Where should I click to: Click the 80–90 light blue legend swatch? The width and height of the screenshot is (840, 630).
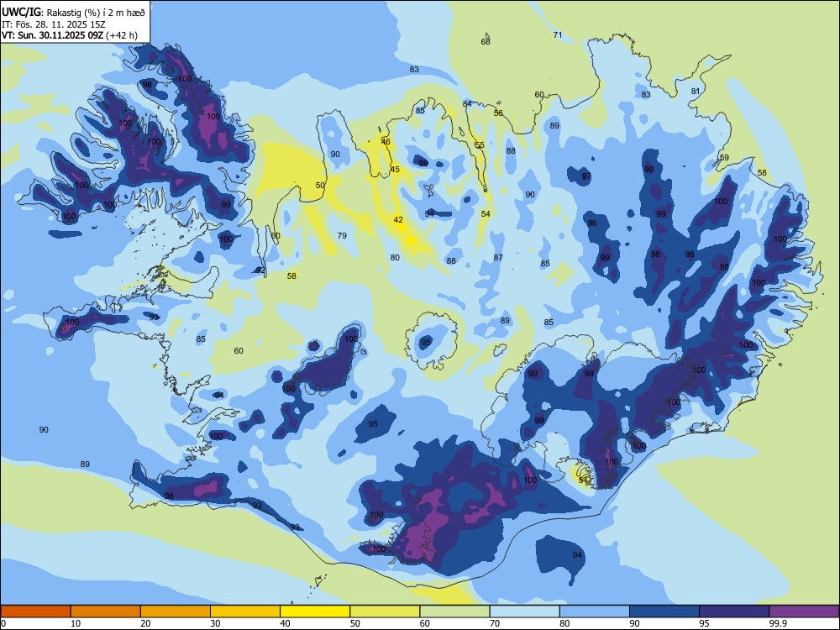tap(595, 612)
